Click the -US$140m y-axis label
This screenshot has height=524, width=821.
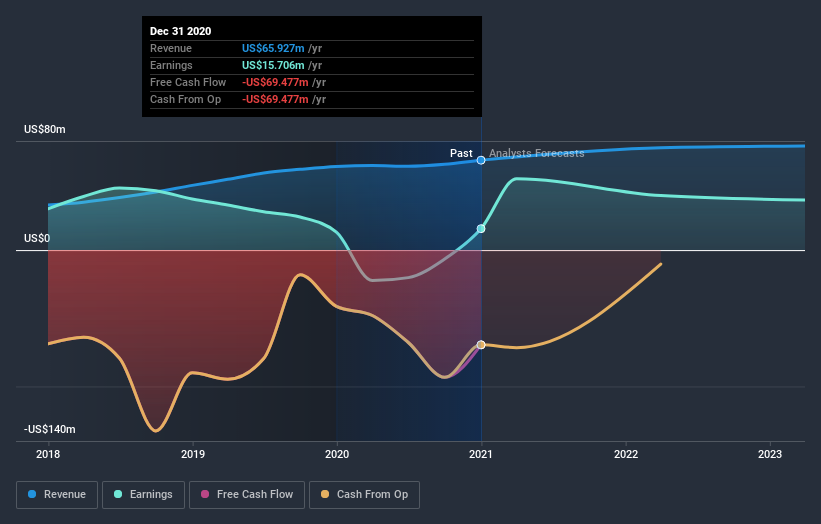pos(50,429)
